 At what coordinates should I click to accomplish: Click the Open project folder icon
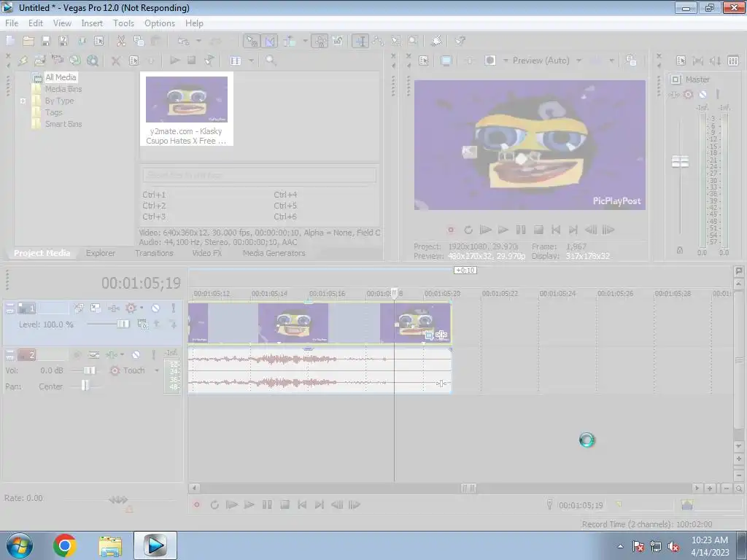28,41
